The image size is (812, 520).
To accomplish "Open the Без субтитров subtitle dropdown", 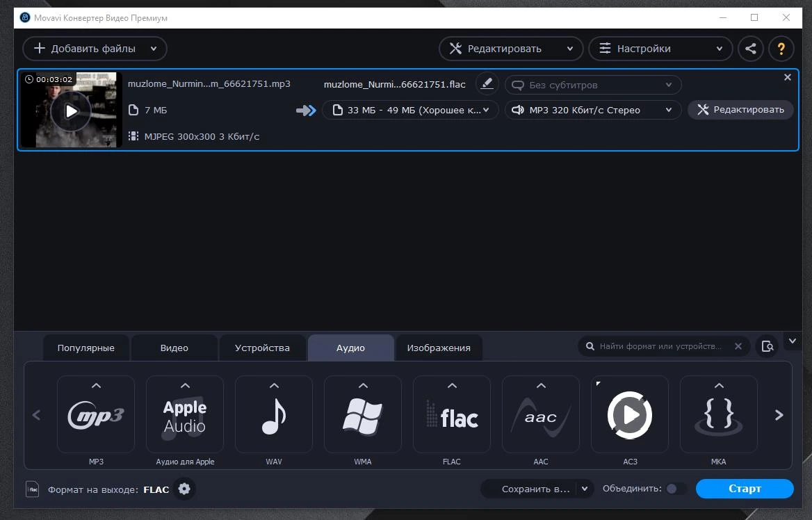I will pos(593,85).
